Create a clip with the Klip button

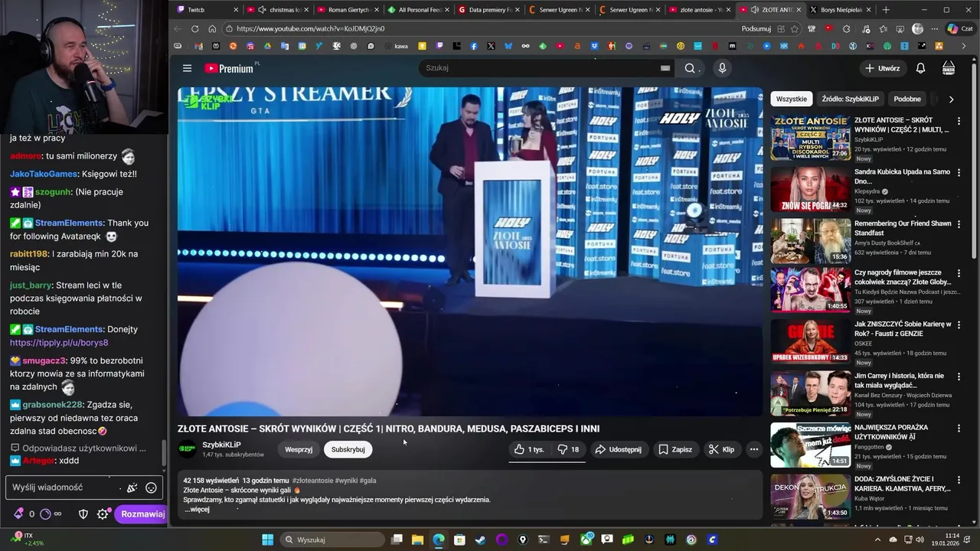coord(722,449)
